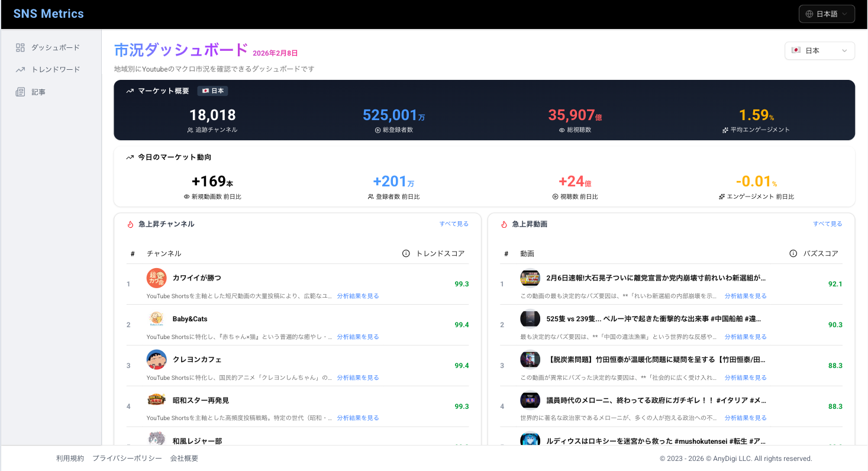Click the engagement icon beside 平均エンゲージメント
The height and width of the screenshot is (471, 868).
pos(724,129)
